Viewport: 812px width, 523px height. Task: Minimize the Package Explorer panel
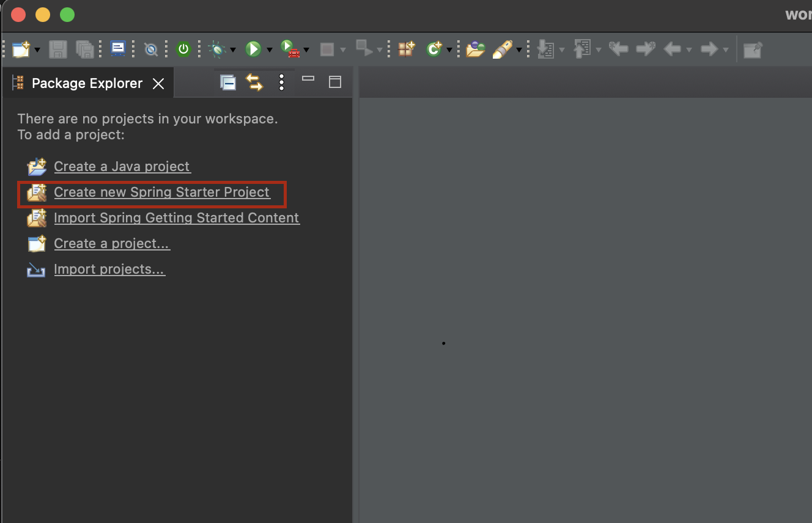(x=308, y=78)
